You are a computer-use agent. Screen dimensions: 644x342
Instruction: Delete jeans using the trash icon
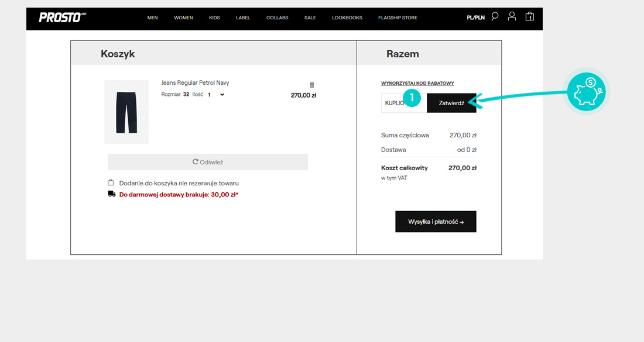point(311,85)
